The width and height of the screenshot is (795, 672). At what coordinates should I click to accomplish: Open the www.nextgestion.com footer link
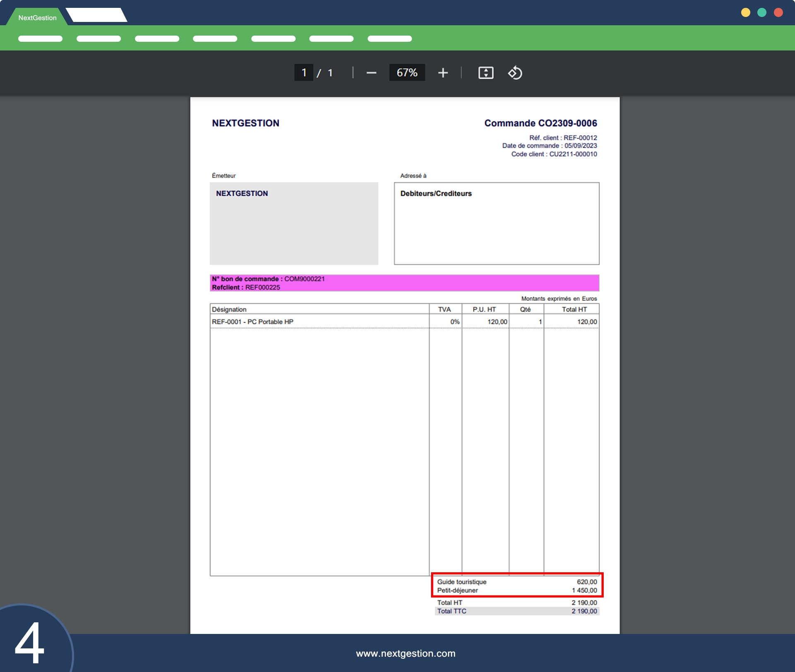pyautogui.click(x=405, y=653)
